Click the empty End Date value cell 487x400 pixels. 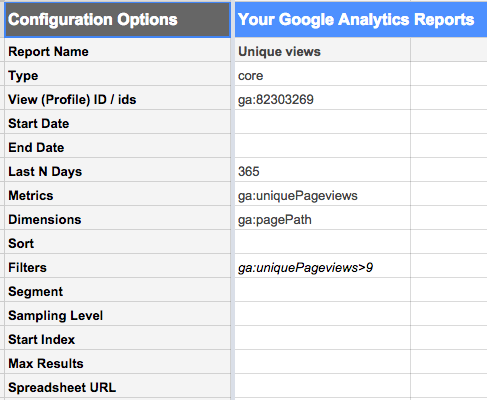point(322,146)
